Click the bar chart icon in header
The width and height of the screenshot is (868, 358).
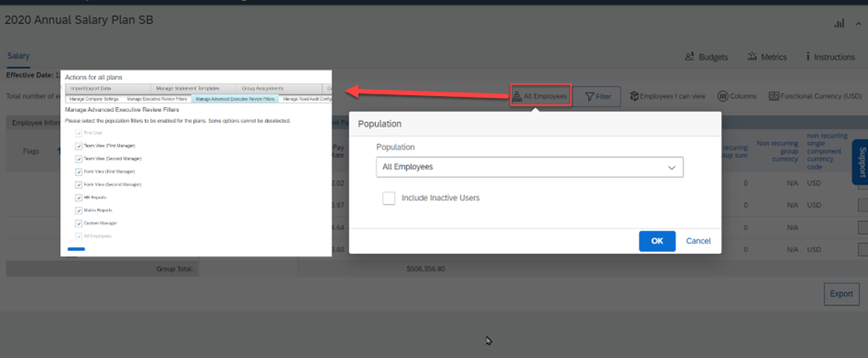click(x=839, y=24)
